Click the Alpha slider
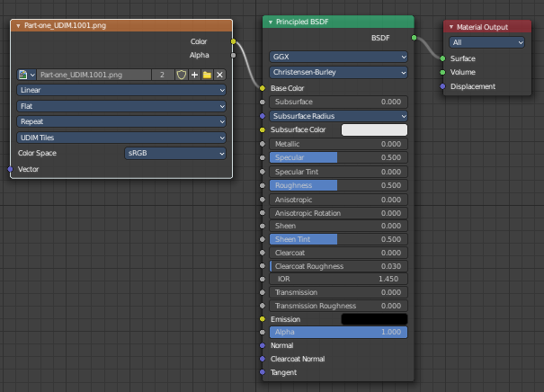 pos(338,332)
